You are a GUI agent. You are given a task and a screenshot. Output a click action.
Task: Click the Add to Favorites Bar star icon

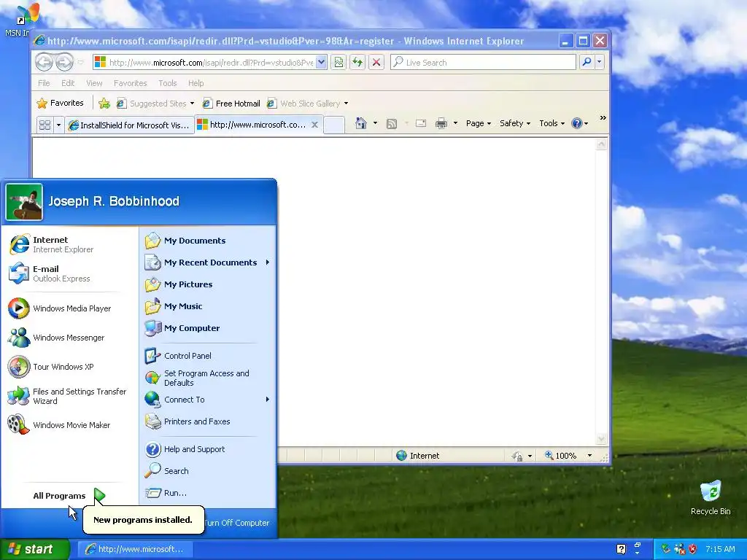pos(104,104)
